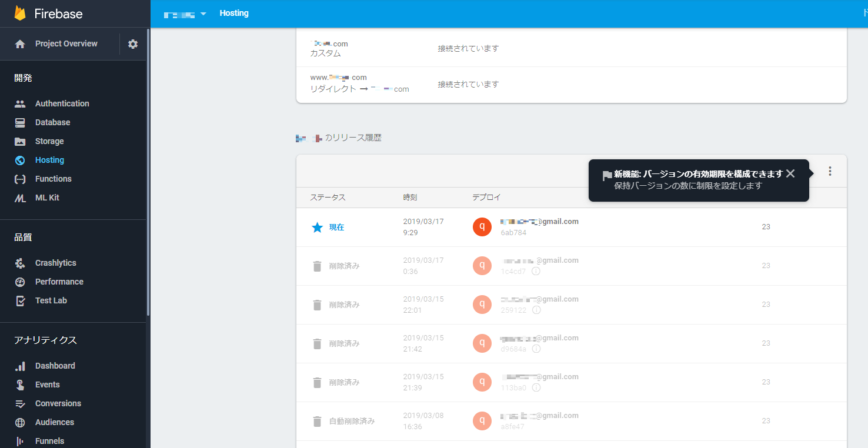The height and width of the screenshot is (448, 868).
Task: Click trash icon for 21:42 release
Action: pos(317,343)
